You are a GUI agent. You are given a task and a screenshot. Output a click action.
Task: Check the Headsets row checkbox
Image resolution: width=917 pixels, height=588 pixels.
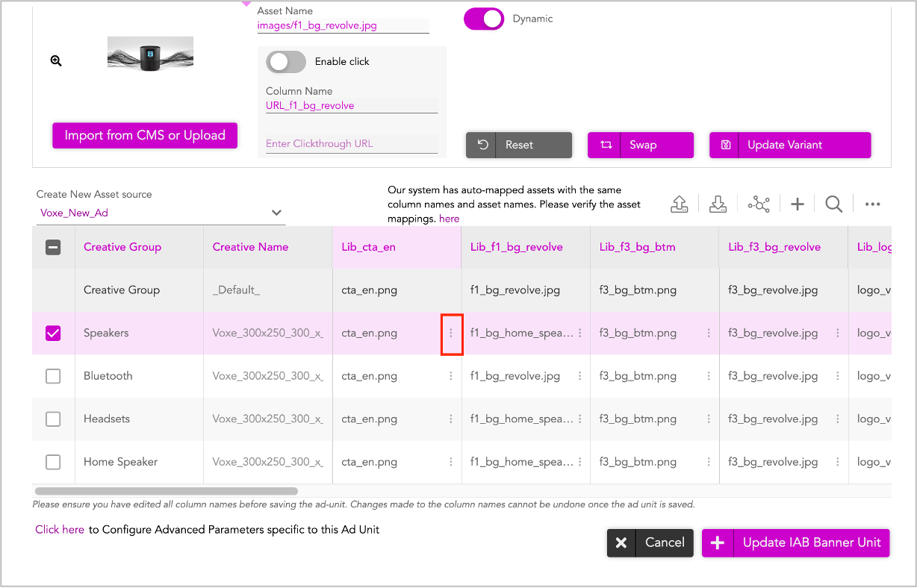coord(53,419)
